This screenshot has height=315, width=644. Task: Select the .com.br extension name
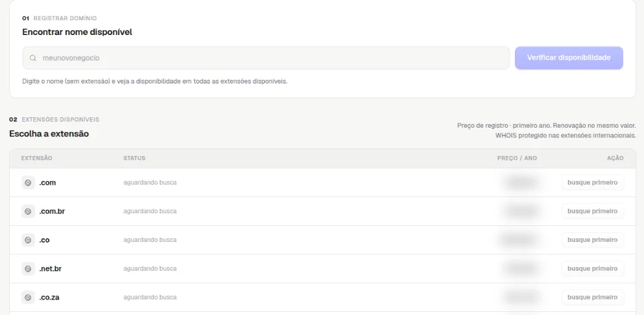coord(52,212)
